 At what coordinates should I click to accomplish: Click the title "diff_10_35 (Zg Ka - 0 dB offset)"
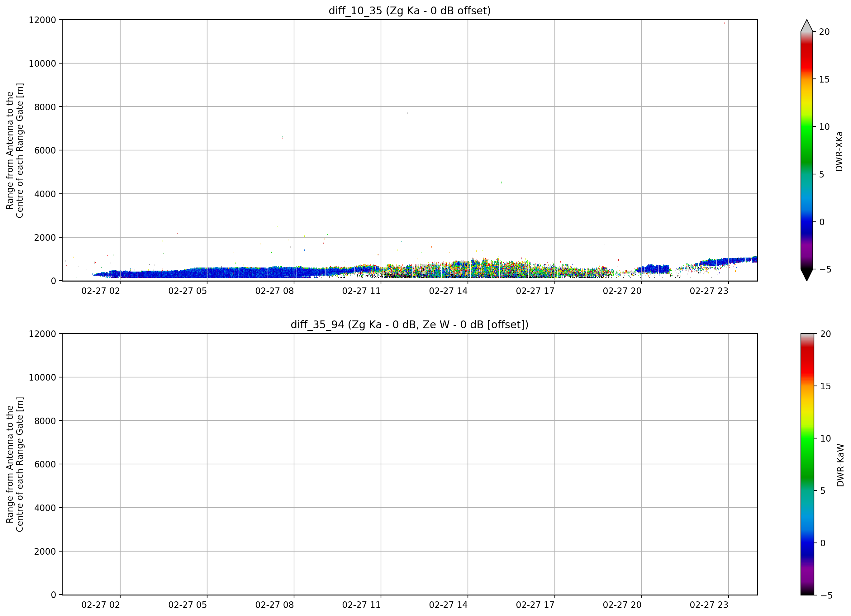410,11
